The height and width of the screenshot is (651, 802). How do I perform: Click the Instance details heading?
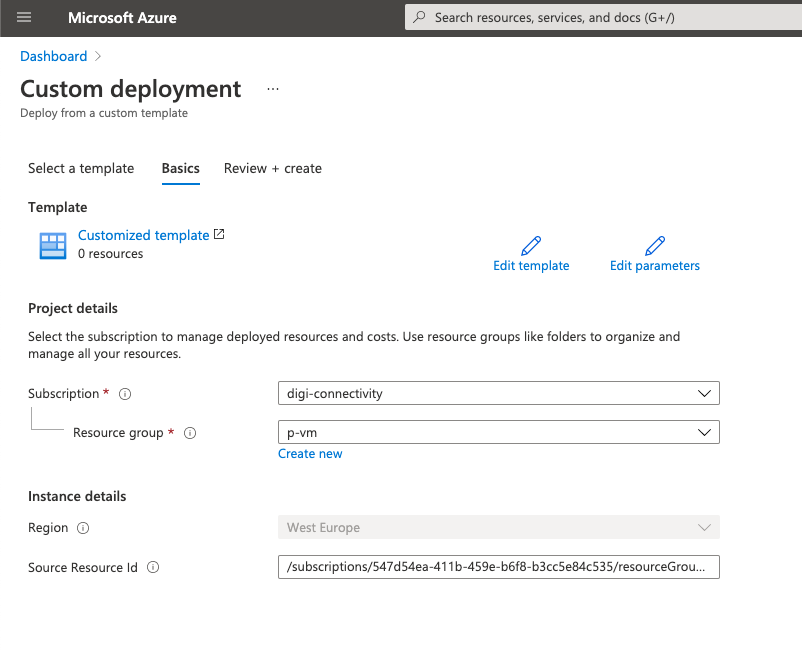(77, 497)
